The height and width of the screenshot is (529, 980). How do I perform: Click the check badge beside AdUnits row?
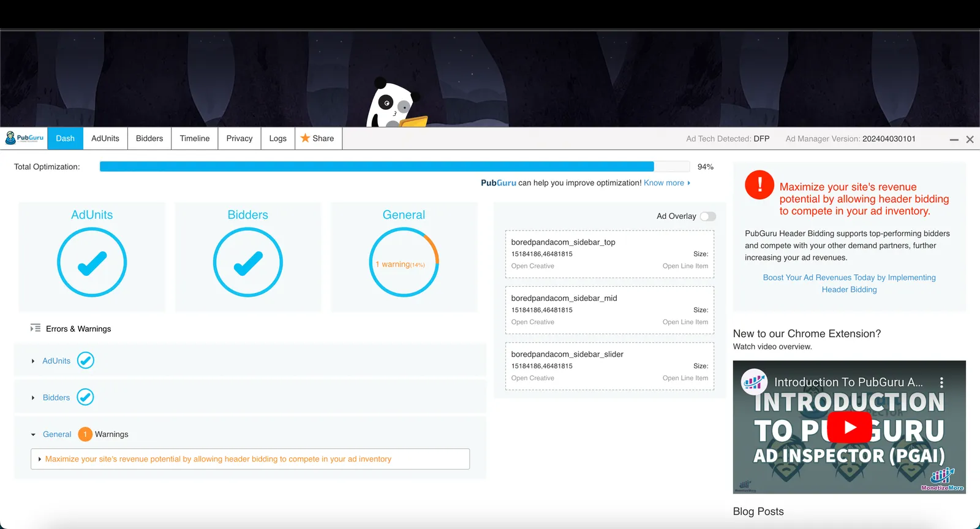[x=86, y=360]
